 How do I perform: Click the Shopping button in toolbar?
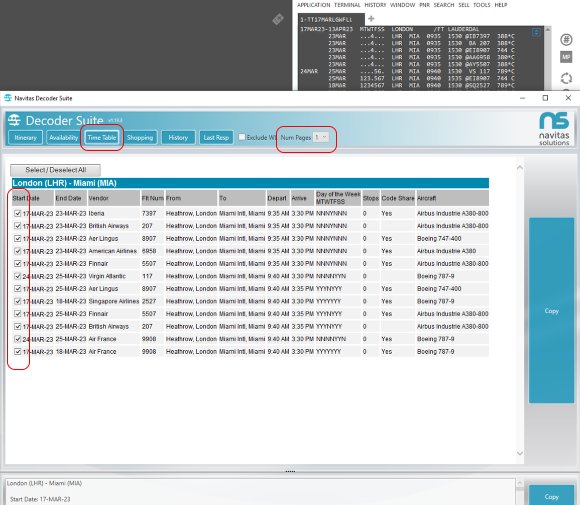140,138
